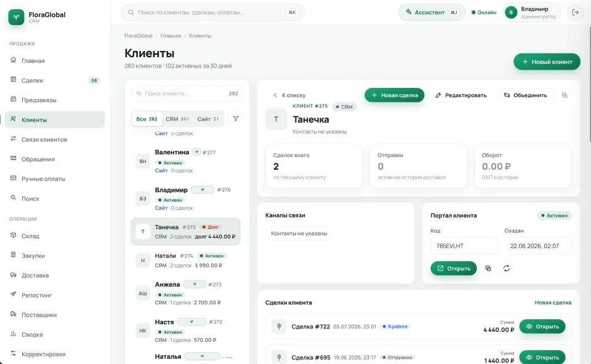Select client Настя #272
The width and height of the screenshot is (591, 364).
click(x=185, y=331)
